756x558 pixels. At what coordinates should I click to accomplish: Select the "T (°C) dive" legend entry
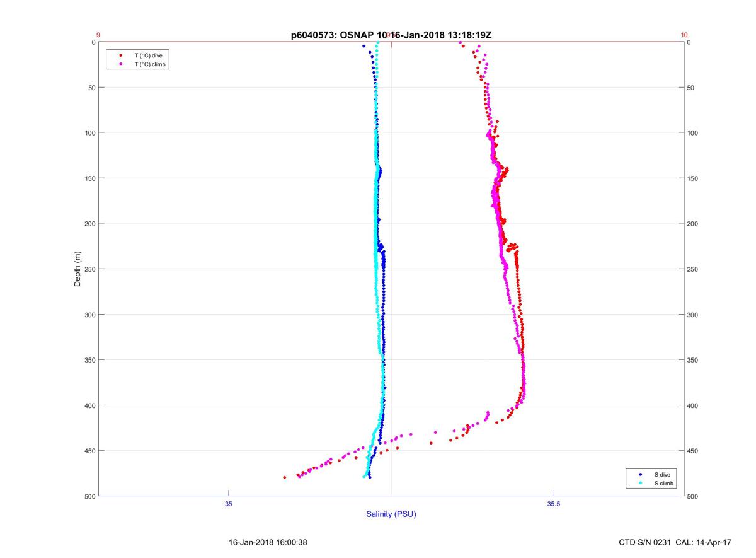(148, 55)
